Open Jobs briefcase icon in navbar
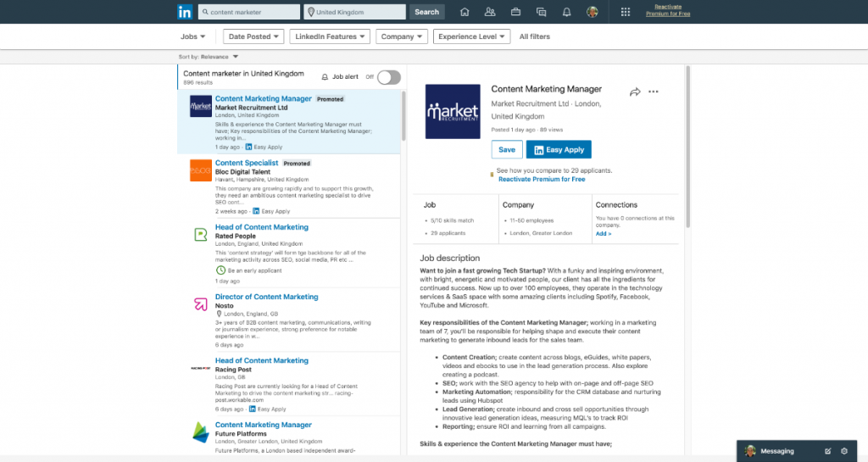 pos(515,12)
